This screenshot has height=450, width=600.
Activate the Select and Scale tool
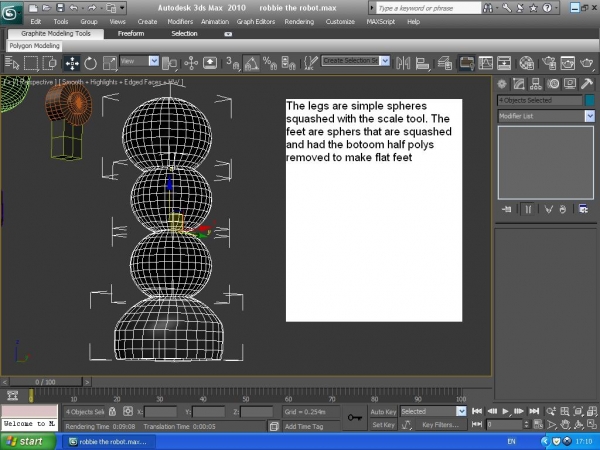[x=109, y=63]
